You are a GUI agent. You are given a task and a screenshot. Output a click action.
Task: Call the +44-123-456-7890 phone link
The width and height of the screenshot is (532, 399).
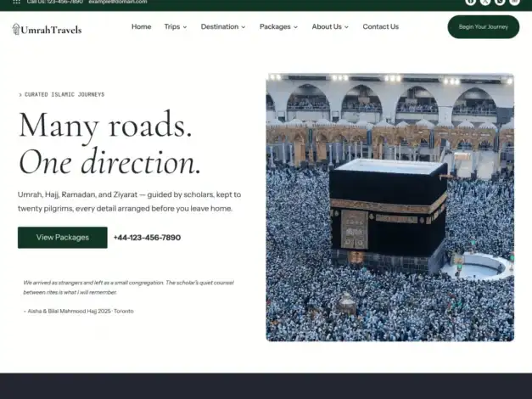(x=147, y=238)
